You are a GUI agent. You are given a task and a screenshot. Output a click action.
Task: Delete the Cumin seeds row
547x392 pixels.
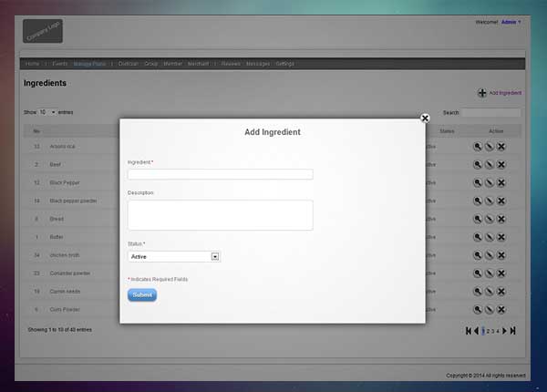pos(501,292)
